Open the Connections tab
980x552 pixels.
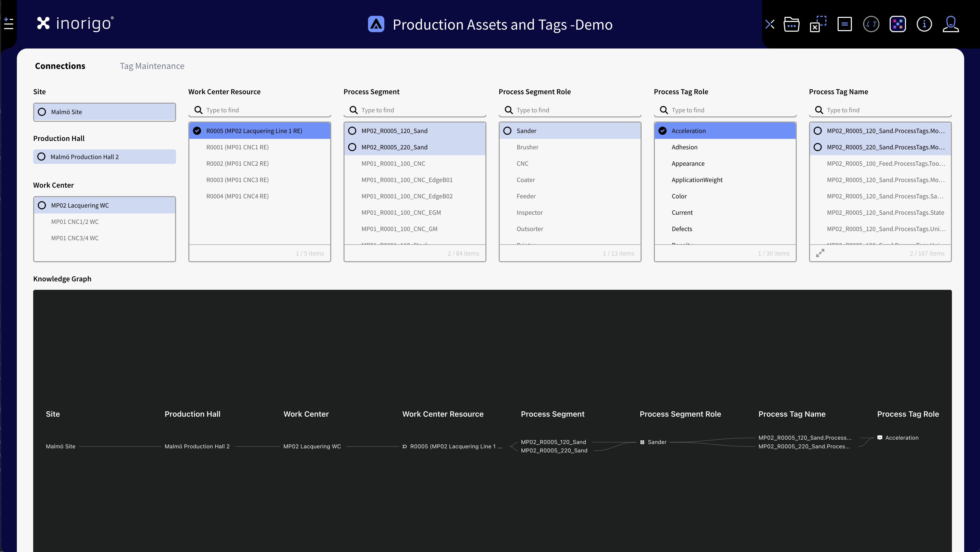click(60, 66)
